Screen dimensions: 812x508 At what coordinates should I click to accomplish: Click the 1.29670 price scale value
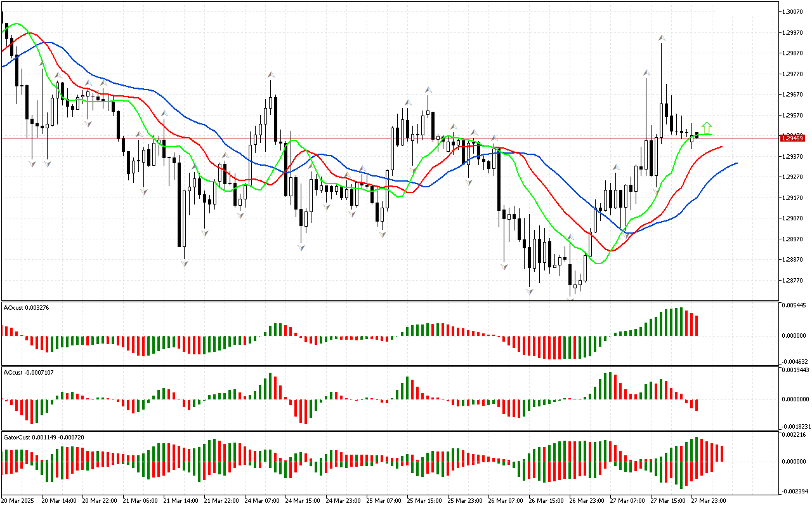coord(793,95)
